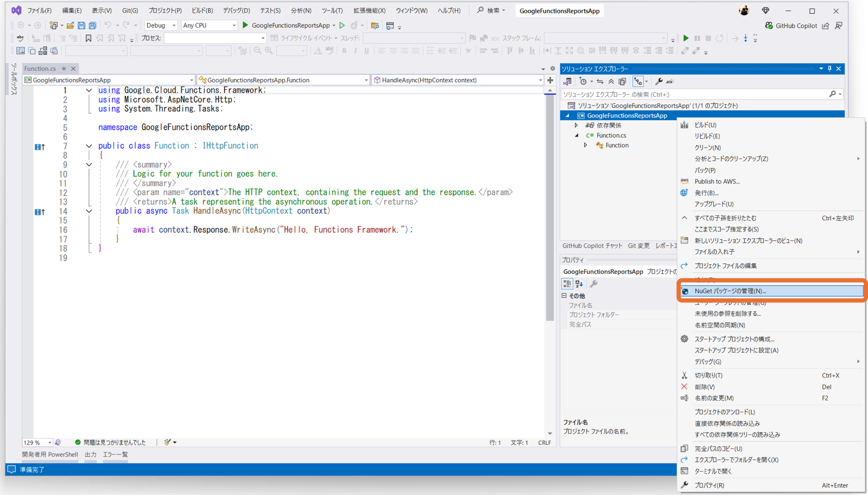The height and width of the screenshot is (495, 868).
Task: Switch to the Git 変更 tab
Action: [x=638, y=246]
